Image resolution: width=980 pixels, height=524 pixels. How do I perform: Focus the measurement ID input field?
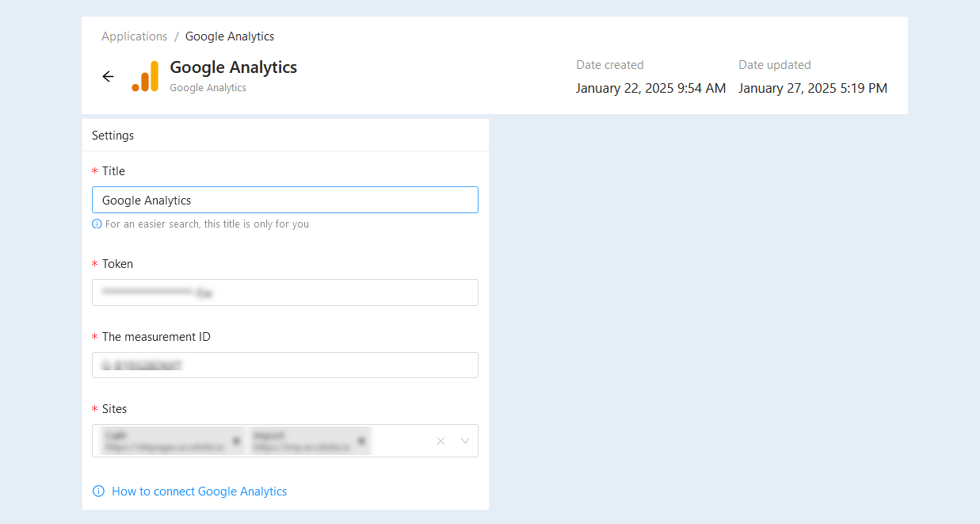tap(285, 365)
